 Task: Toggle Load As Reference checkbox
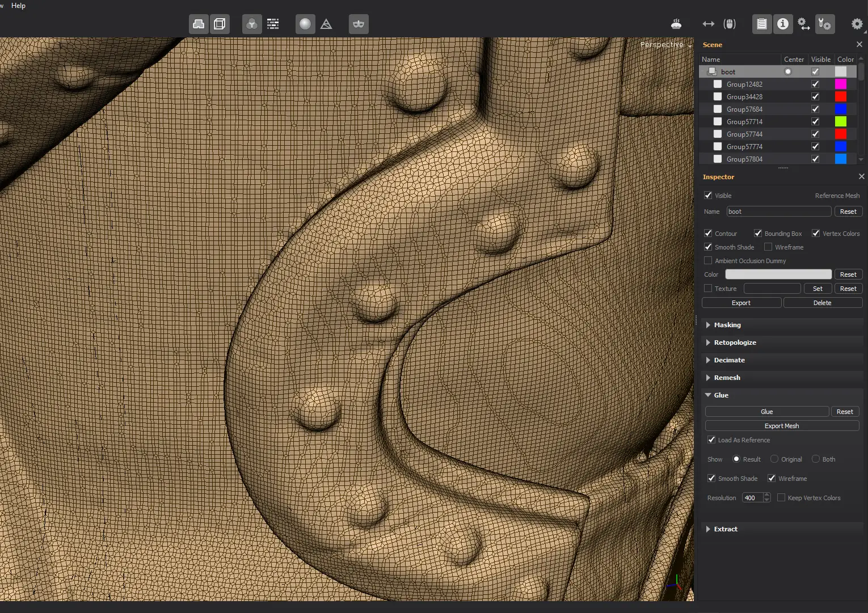point(711,439)
